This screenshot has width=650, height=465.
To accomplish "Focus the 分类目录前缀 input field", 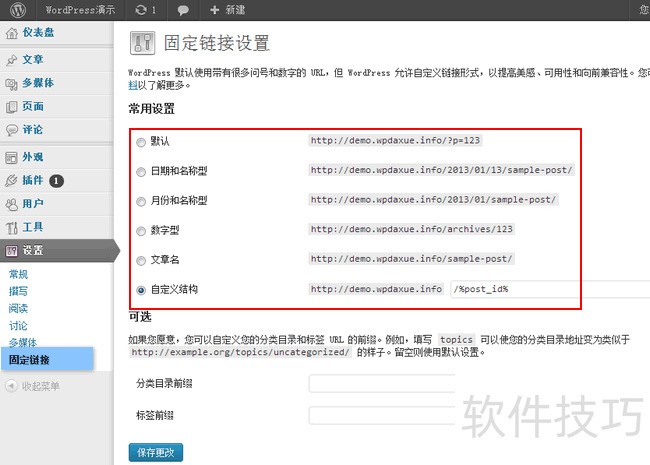I will [382, 383].
